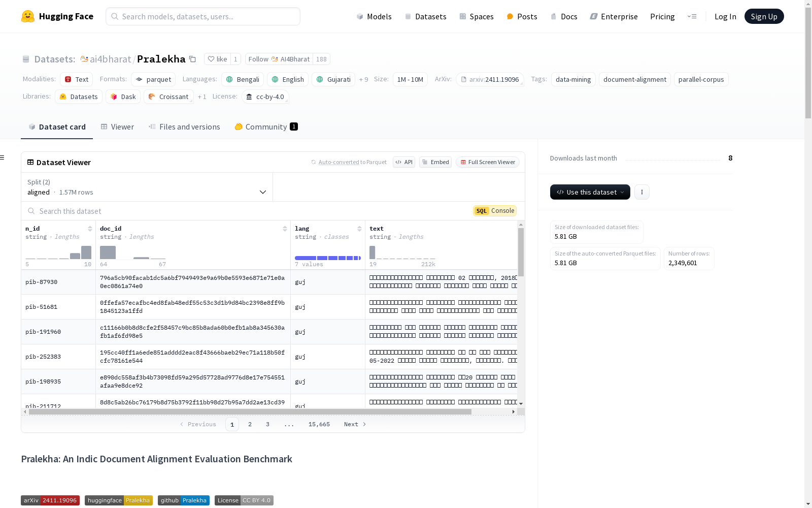The height and width of the screenshot is (508, 812).
Task: Click the data-mining tag
Action: click(573, 79)
